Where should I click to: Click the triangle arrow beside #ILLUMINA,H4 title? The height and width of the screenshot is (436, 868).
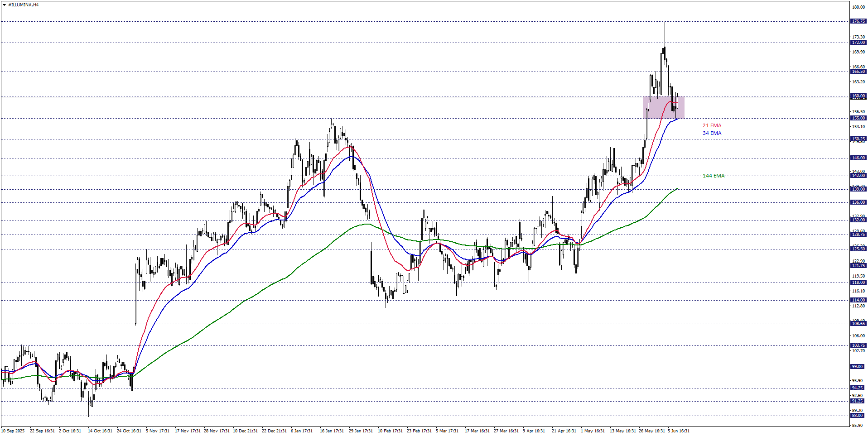pyautogui.click(x=4, y=5)
